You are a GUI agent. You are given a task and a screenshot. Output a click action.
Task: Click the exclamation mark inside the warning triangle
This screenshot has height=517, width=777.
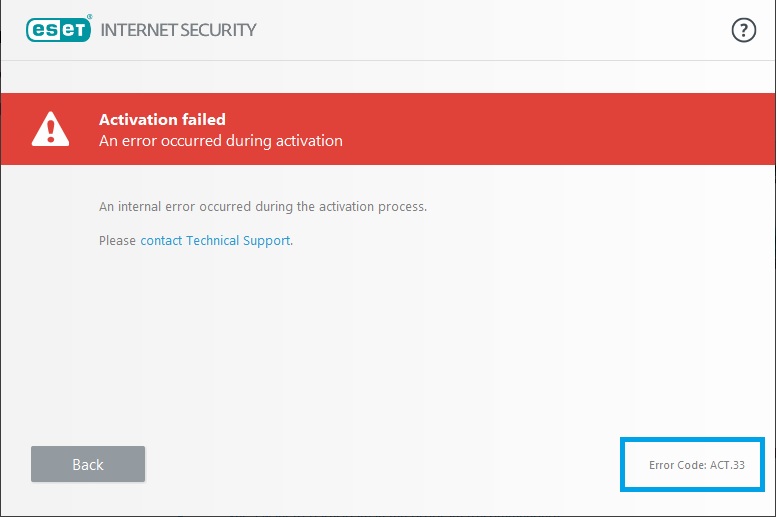click(x=50, y=132)
